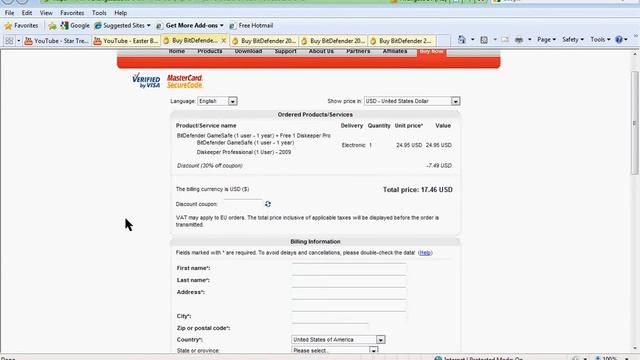This screenshot has width=640, height=360.
Task: Click the About Us nav item
Action: point(321,51)
